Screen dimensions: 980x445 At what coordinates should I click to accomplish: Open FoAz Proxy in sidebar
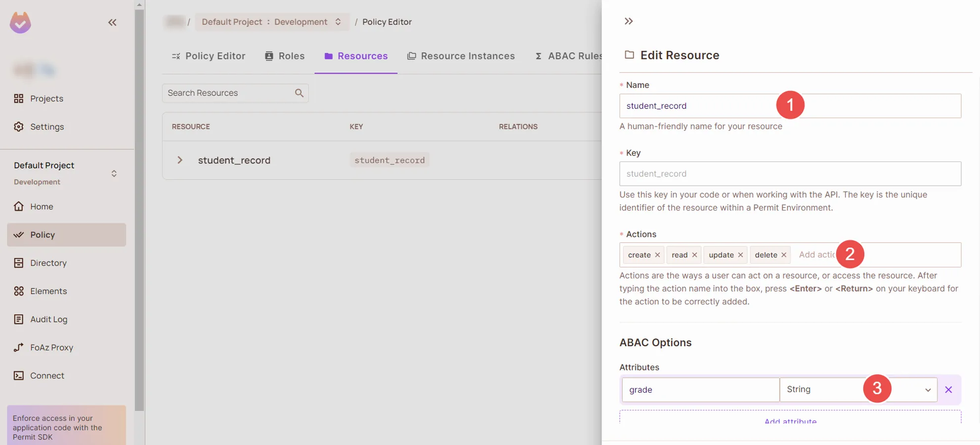point(51,348)
